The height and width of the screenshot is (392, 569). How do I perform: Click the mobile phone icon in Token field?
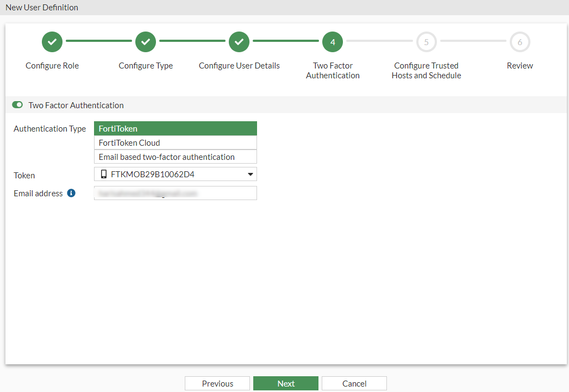(104, 174)
